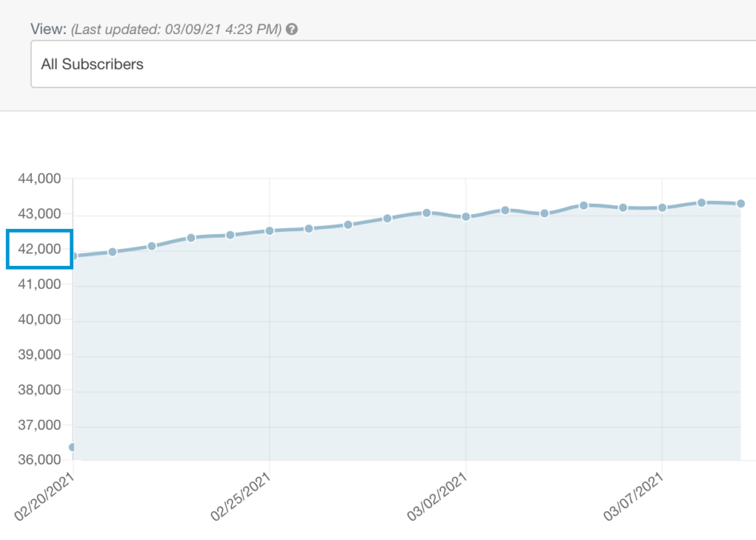Click the Last updated 03/09/21 4:23 PM text
This screenshot has height=540, width=756.
point(176,30)
